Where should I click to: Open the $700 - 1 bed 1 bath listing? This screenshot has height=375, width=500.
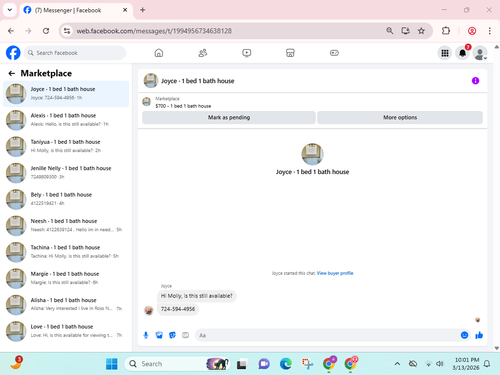(x=183, y=106)
